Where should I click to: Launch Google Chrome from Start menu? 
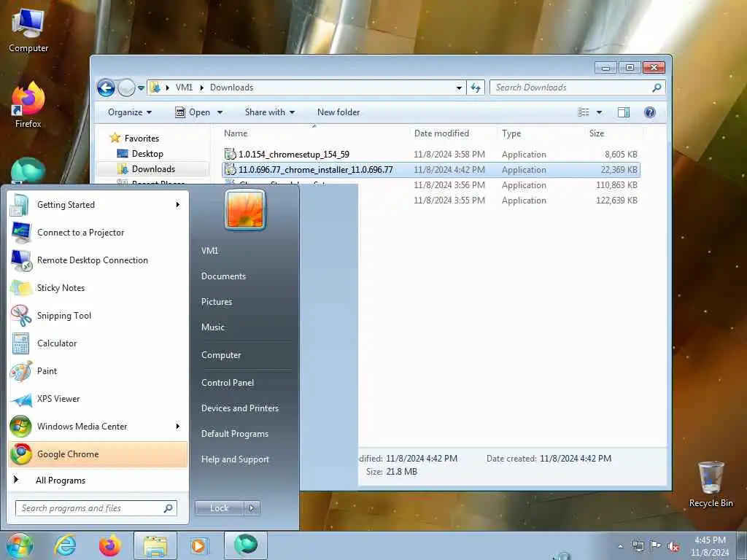[x=98, y=454]
